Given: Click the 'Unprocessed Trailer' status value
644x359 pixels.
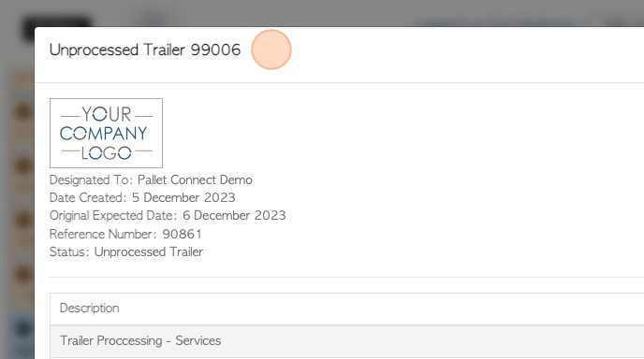Looking at the screenshot, I should [149, 251].
